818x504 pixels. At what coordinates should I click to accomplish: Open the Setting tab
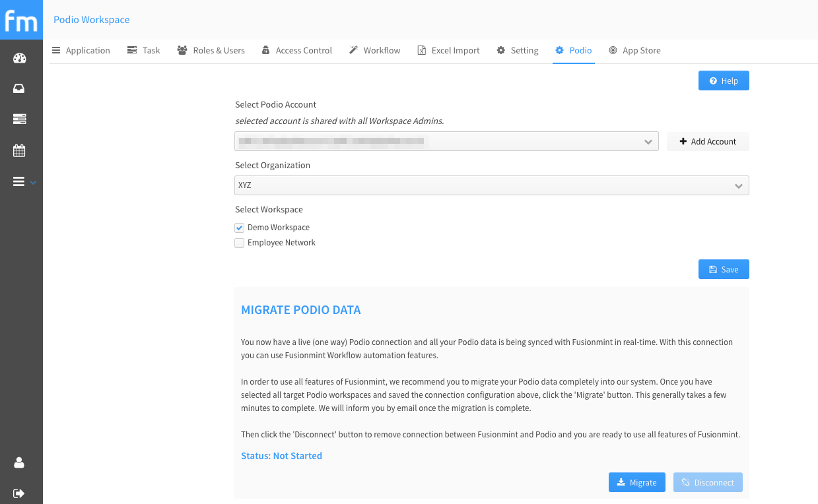coord(518,50)
